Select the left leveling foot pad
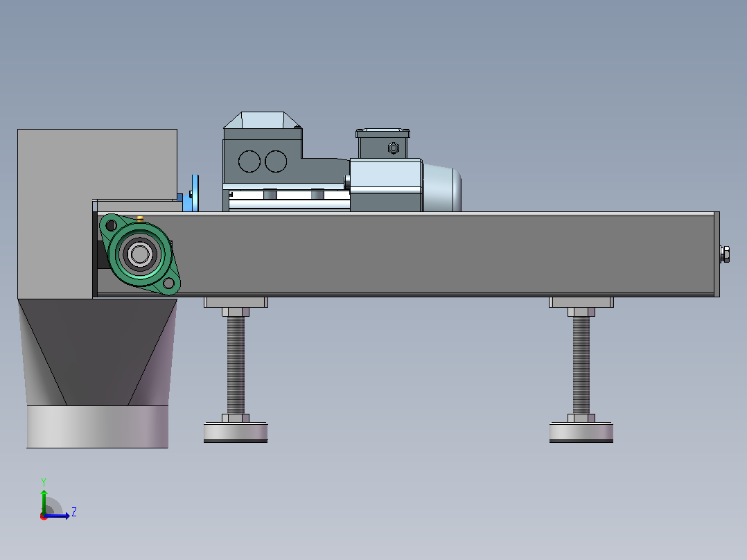 pyautogui.click(x=236, y=432)
